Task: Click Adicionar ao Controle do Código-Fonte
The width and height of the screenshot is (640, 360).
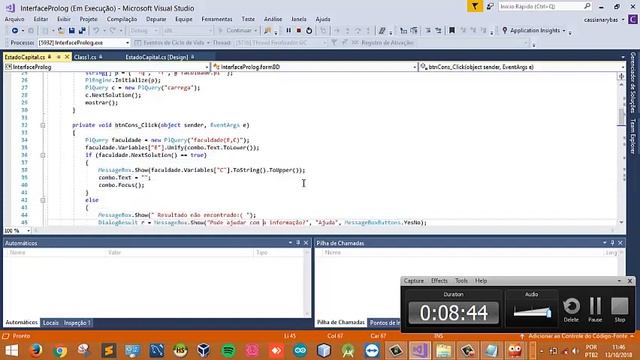Action: click(x=577, y=336)
